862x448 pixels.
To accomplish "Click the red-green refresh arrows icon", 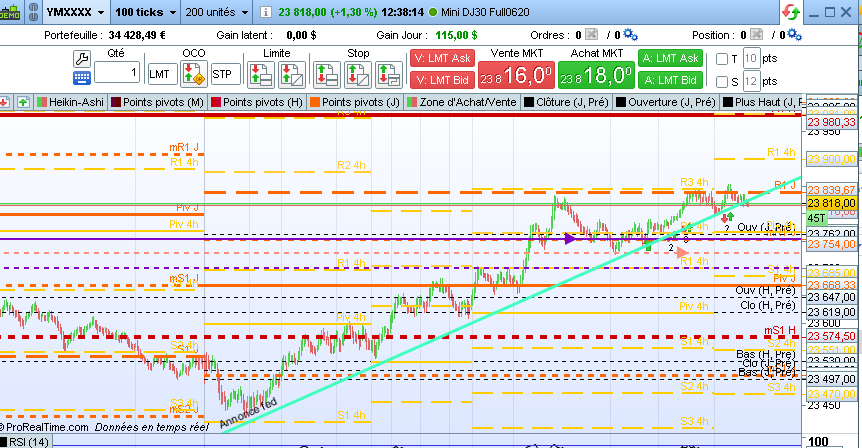I will 791,12.
